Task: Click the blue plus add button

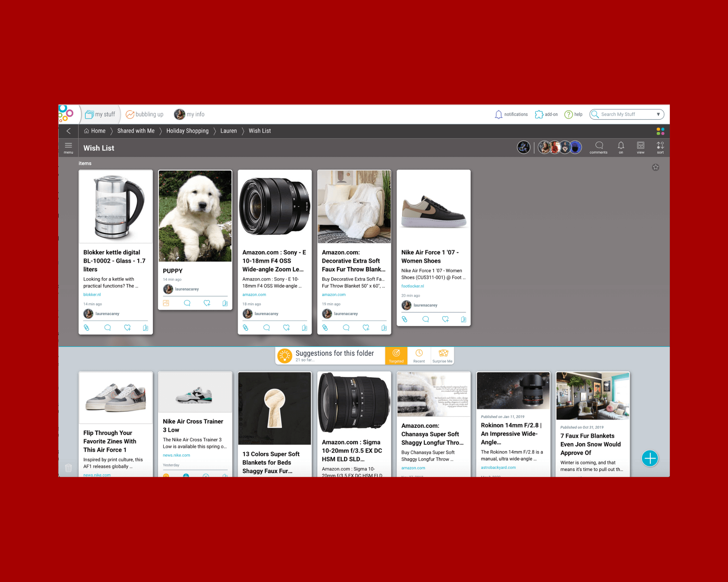Action: coord(650,458)
